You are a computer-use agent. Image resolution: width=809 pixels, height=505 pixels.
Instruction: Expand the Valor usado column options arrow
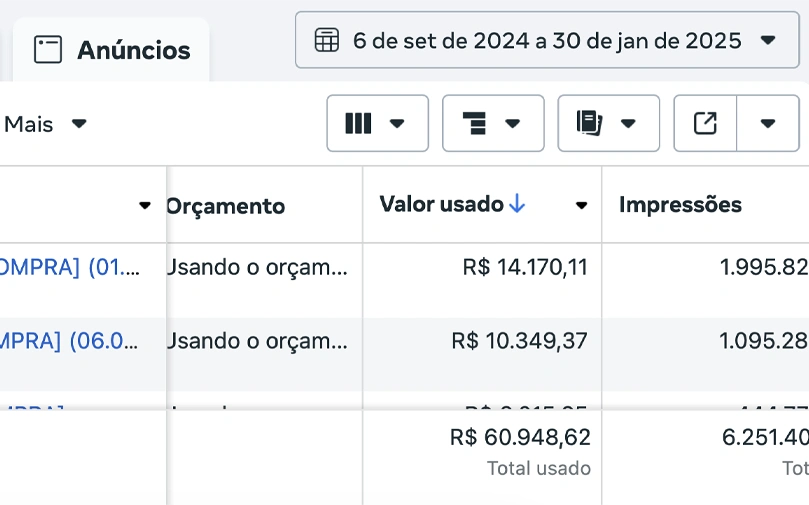click(x=581, y=205)
